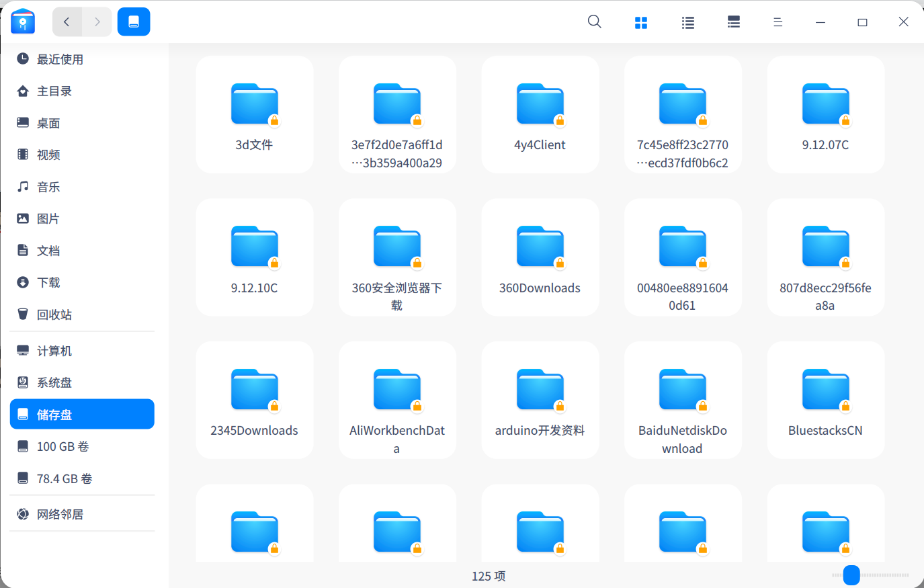
Task: Open the 3d文件 folder
Action: point(254,114)
